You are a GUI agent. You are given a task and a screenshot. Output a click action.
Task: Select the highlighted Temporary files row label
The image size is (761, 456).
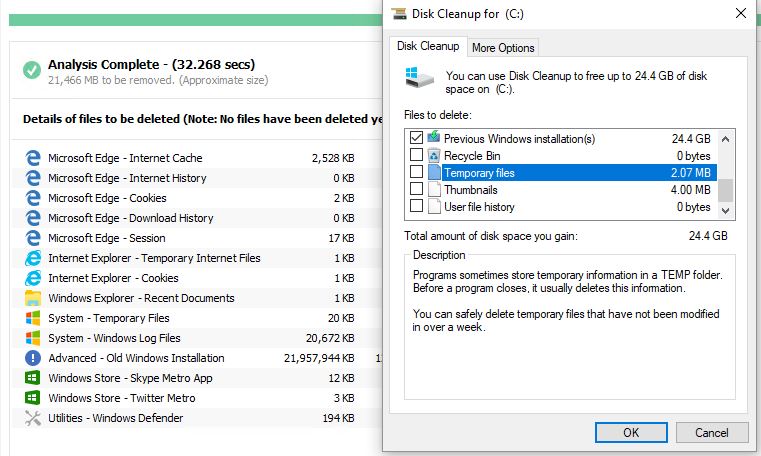479,173
